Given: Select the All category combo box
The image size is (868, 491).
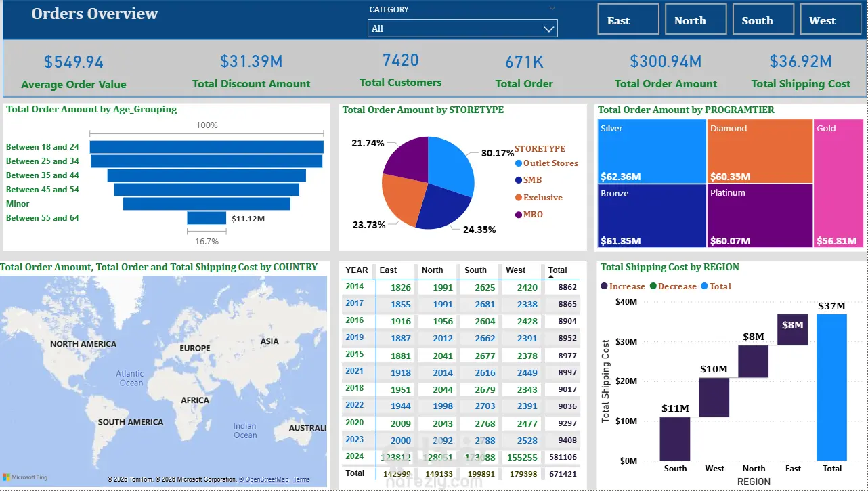Looking at the screenshot, I should click(462, 28).
